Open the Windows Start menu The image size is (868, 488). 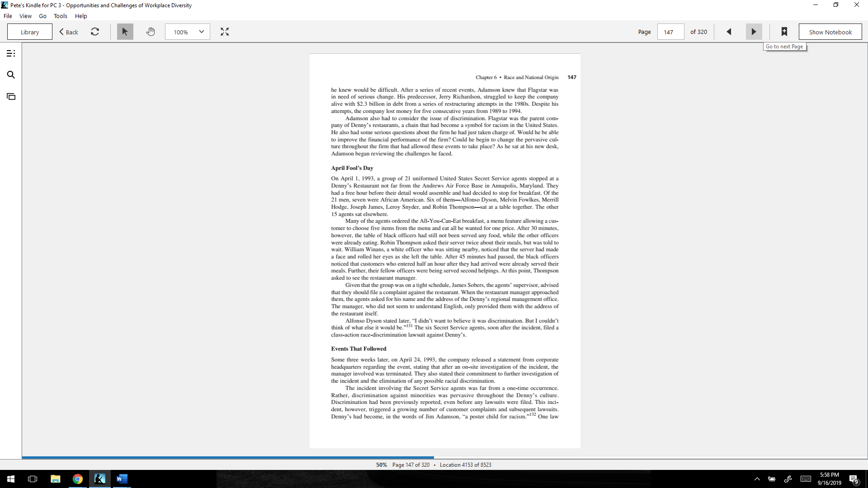coord(11,479)
